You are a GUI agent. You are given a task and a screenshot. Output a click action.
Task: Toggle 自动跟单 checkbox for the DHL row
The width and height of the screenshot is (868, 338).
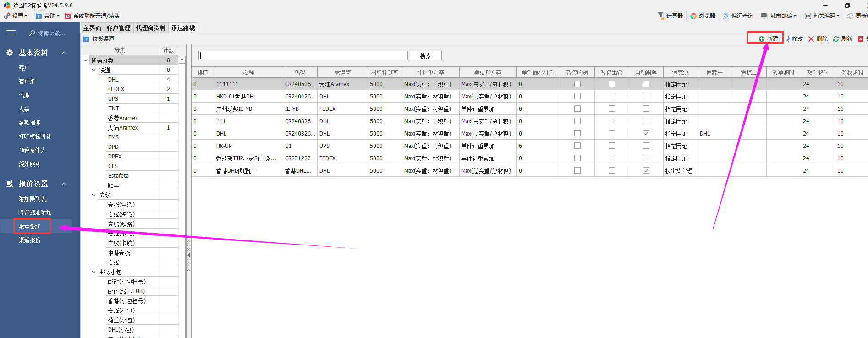(646, 134)
